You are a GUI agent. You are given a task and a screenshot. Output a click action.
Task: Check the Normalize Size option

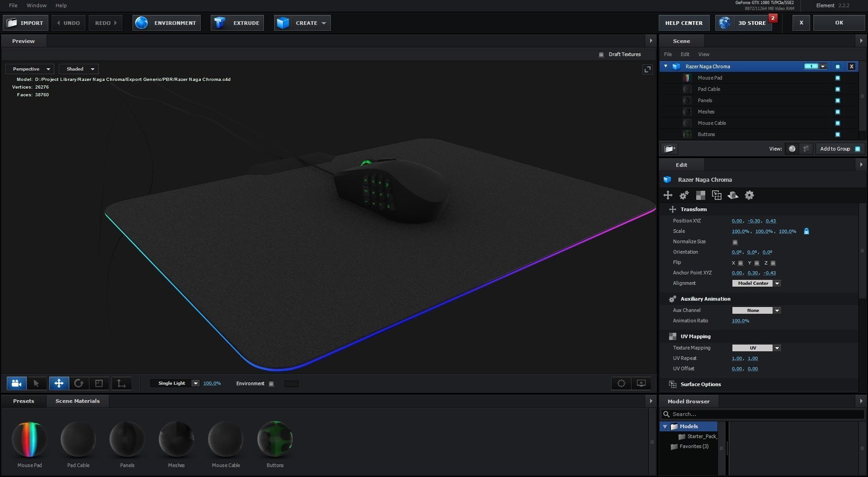(x=735, y=242)
